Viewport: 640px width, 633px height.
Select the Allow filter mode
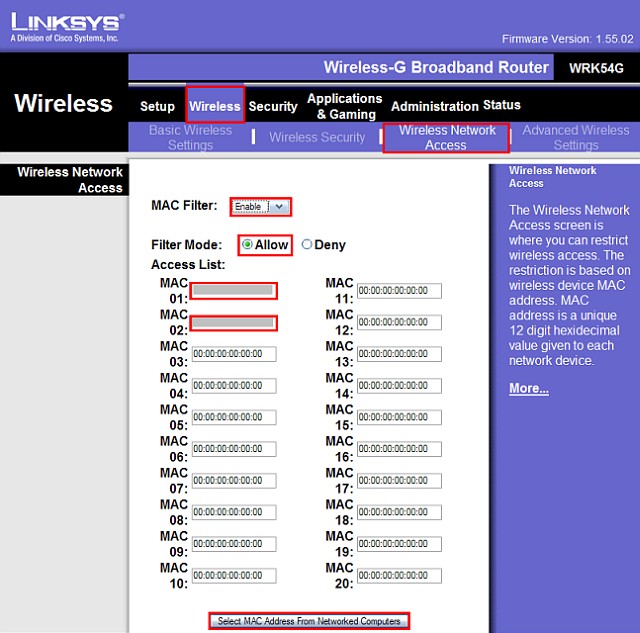pos(247,244)
